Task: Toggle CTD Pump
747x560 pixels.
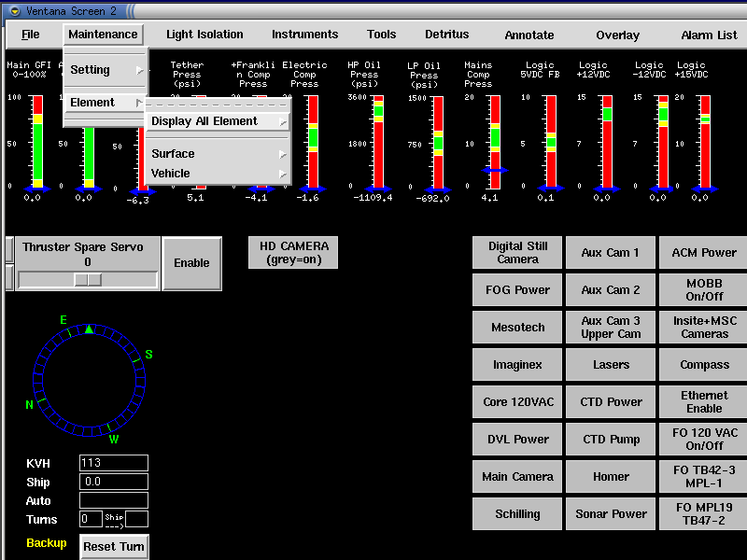Action: [x=611, y=439]
